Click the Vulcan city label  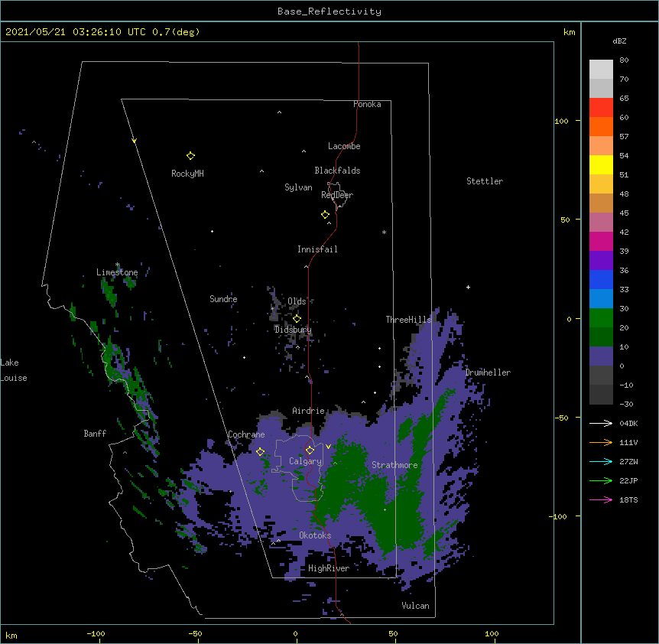415,606
